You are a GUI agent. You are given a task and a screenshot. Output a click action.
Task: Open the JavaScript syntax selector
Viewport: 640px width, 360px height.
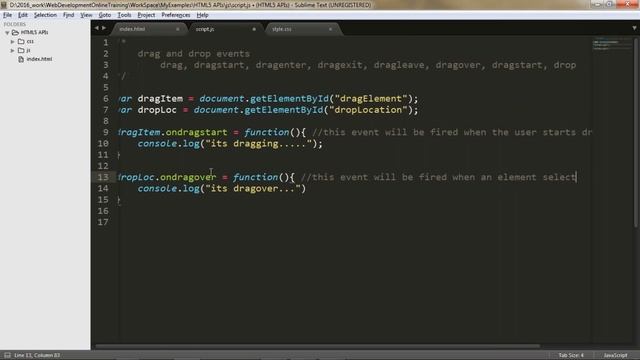615,356
